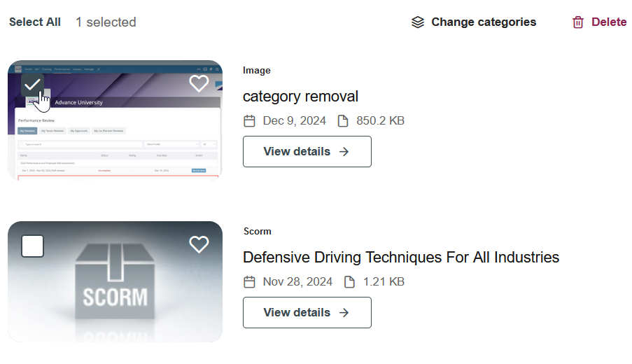Click arrow icon in category removal View details
The width and height of the screenshot is (632, 364).
tap(344, 151)
